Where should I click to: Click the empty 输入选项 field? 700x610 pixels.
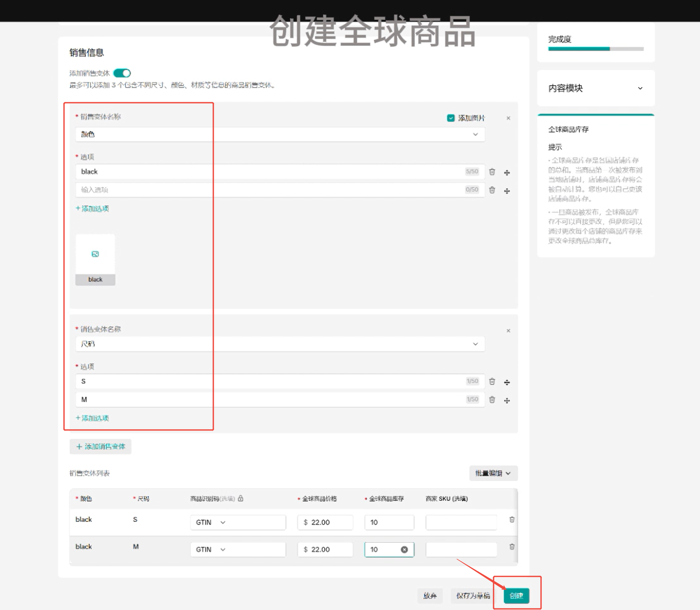tap(280, 190)
